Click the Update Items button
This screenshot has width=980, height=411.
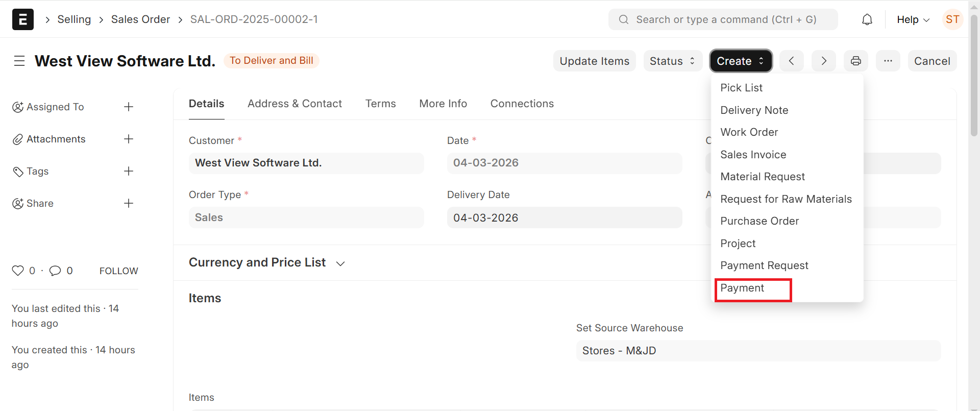[594, 61]
